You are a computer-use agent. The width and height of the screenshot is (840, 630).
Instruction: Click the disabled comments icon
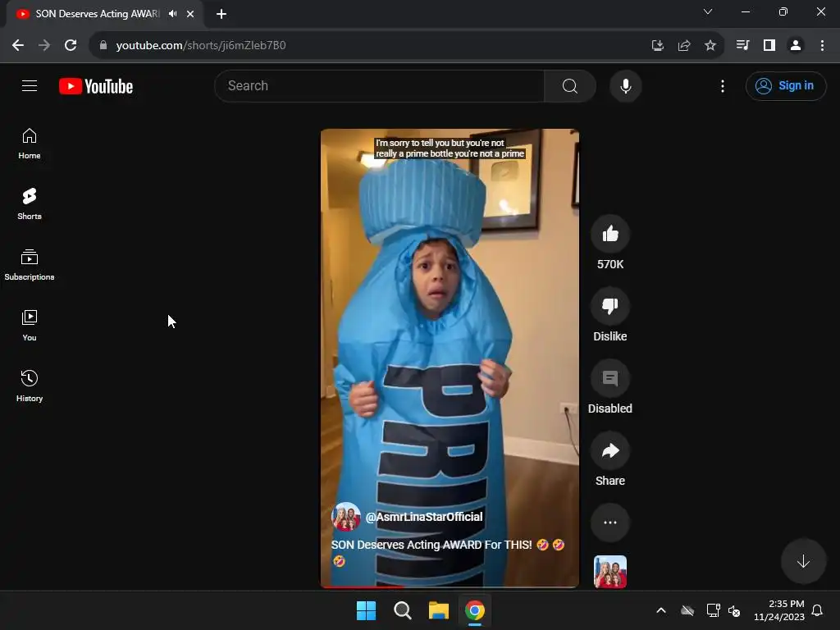(x=610, y=378)
